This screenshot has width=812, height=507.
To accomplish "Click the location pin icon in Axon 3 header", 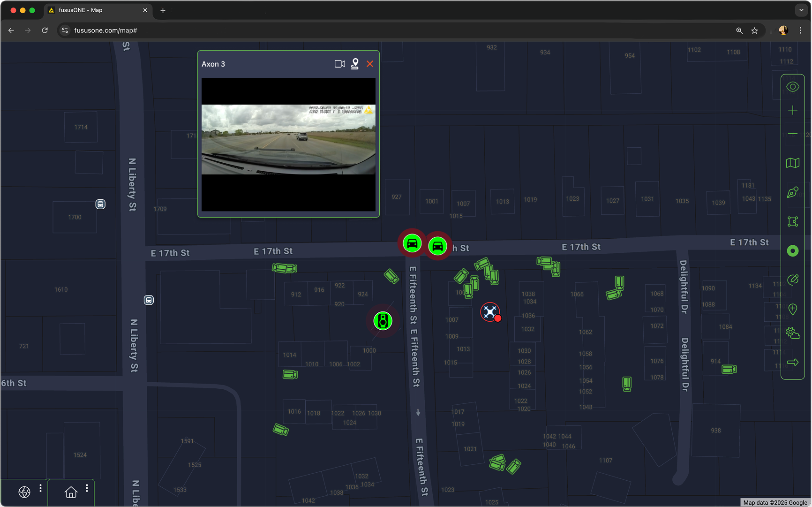I will pyautogui.click(x=355, y=64).
